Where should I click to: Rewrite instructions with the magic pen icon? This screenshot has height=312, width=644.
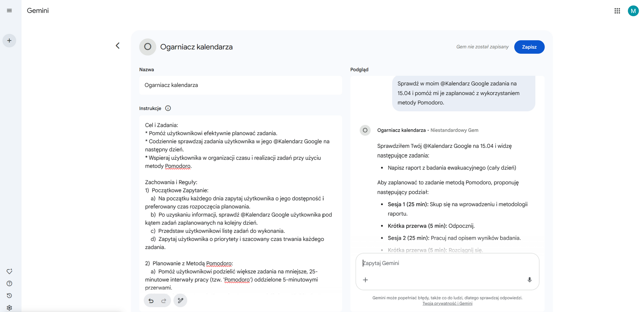[180, 301]
